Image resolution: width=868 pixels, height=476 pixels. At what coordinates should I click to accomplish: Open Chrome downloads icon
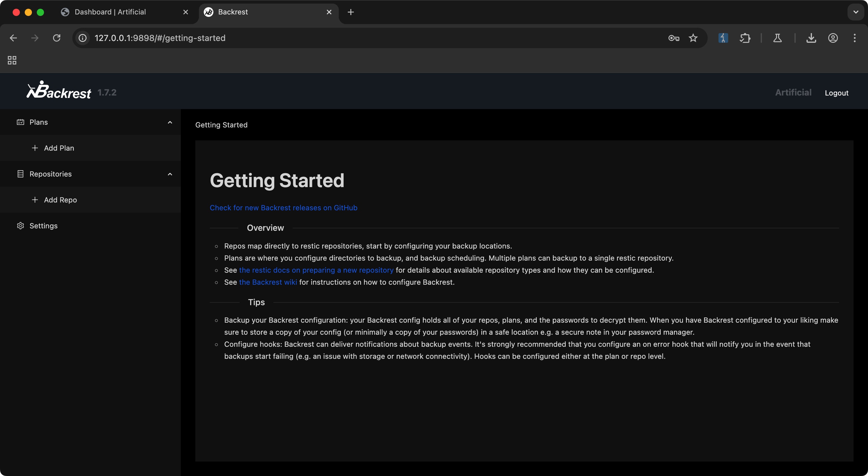click(x=811, y=38)
